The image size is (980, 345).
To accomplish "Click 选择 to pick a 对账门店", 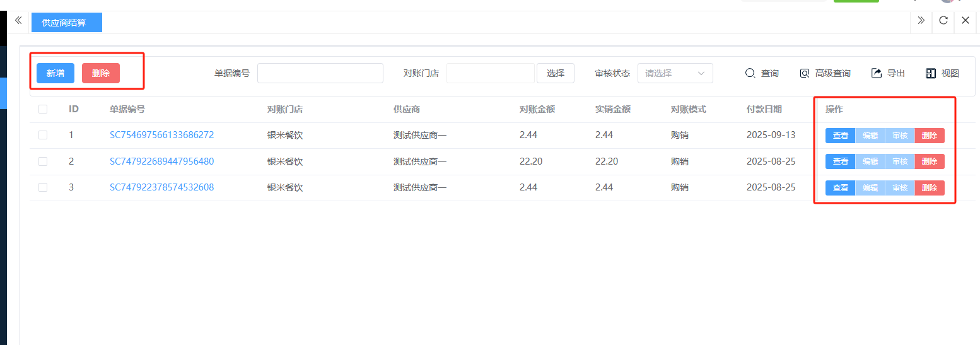I will [x=555, y=73].
